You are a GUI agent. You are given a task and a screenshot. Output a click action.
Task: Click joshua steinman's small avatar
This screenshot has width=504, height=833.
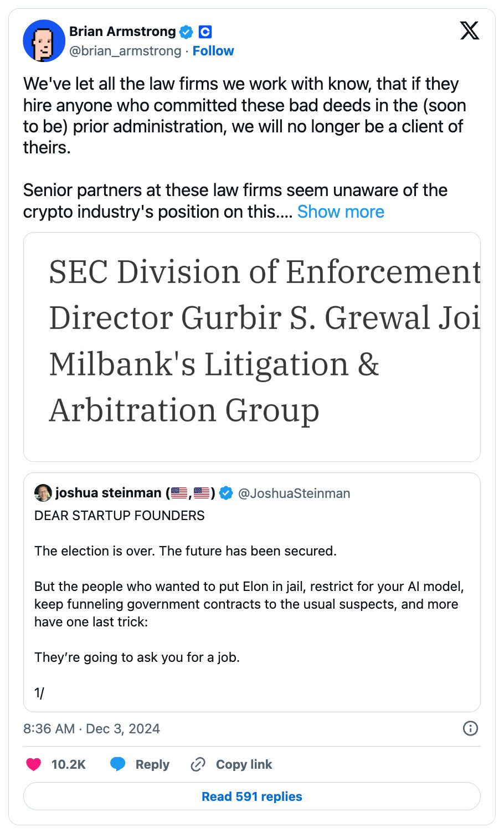(43, 493)
